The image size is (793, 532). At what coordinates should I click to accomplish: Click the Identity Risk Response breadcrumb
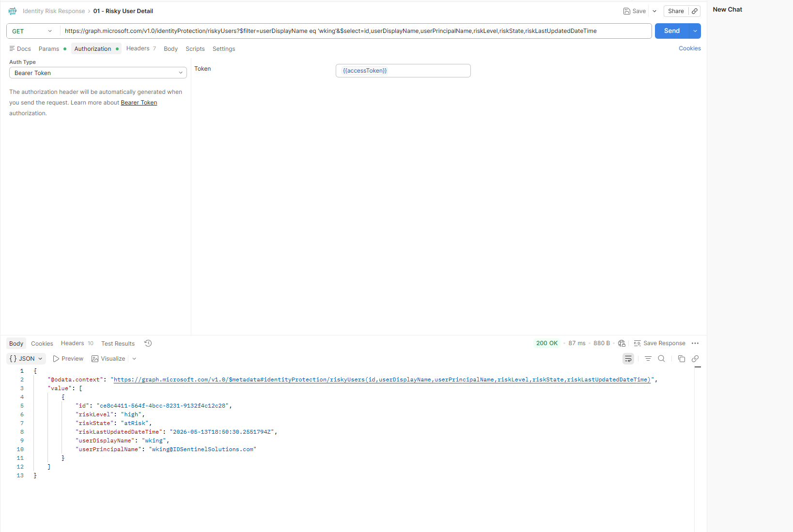[x=54, y=11]
